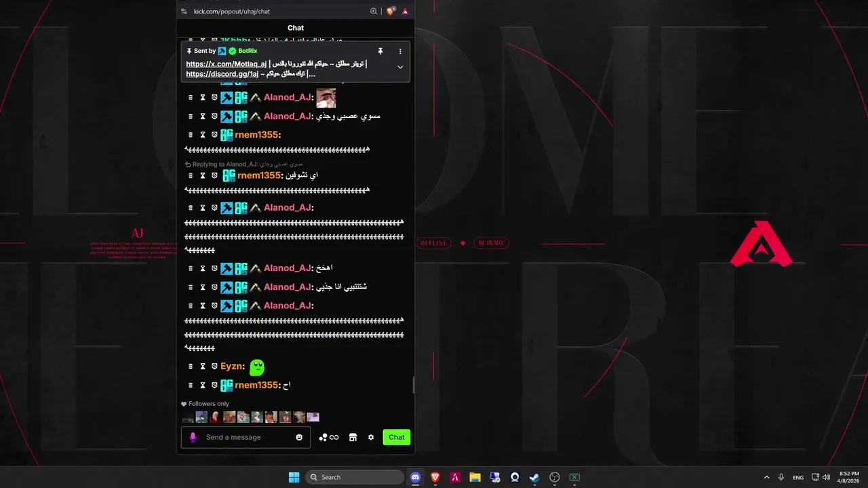
Task: Delete rnem1355's 'اح' message
Action: (191, 386)
